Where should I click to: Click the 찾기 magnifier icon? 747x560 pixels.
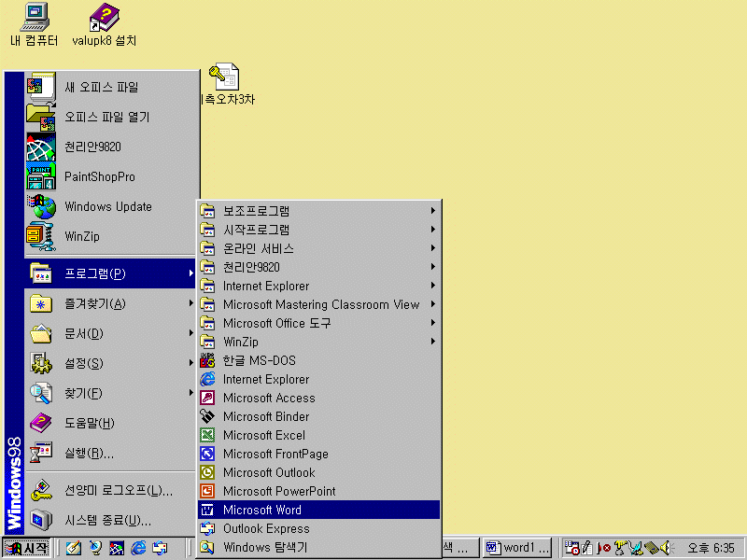pyautogui.click(x=41, y=393)
